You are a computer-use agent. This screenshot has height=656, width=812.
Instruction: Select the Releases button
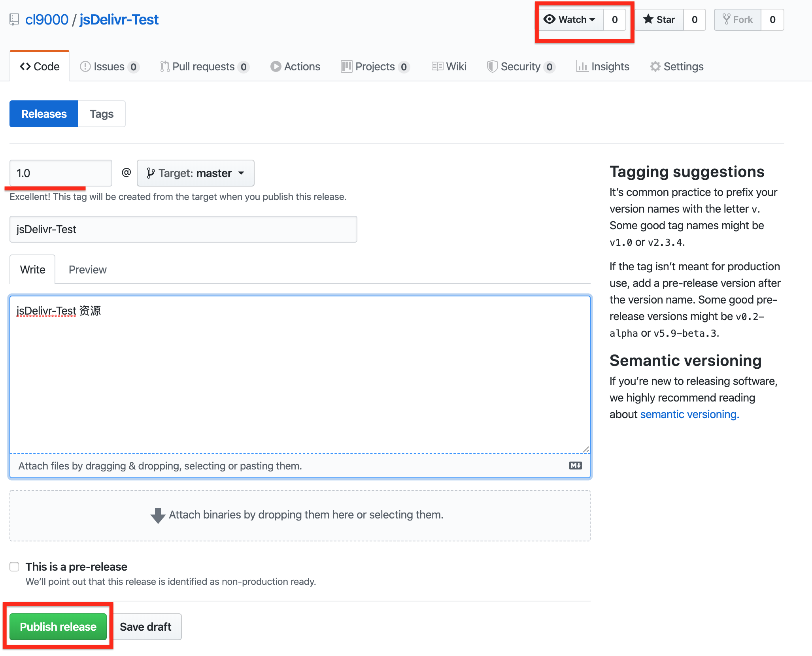point(44,114)
